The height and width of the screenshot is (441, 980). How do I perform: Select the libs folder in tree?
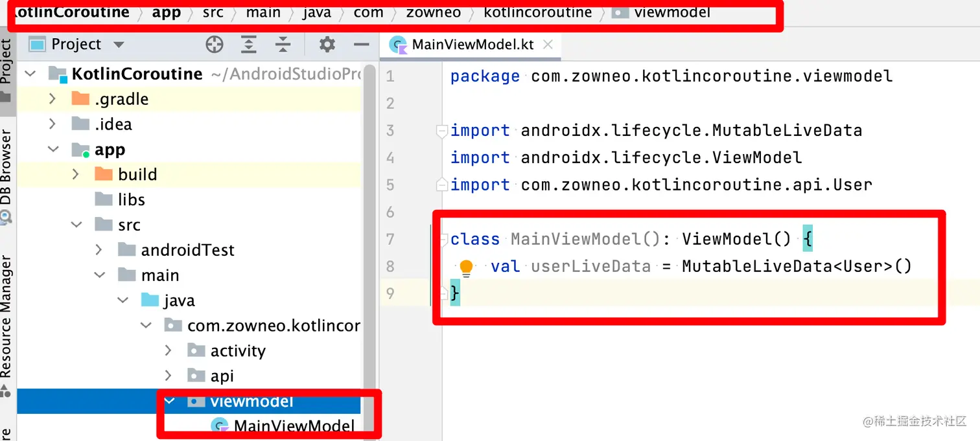click(120, 200)
